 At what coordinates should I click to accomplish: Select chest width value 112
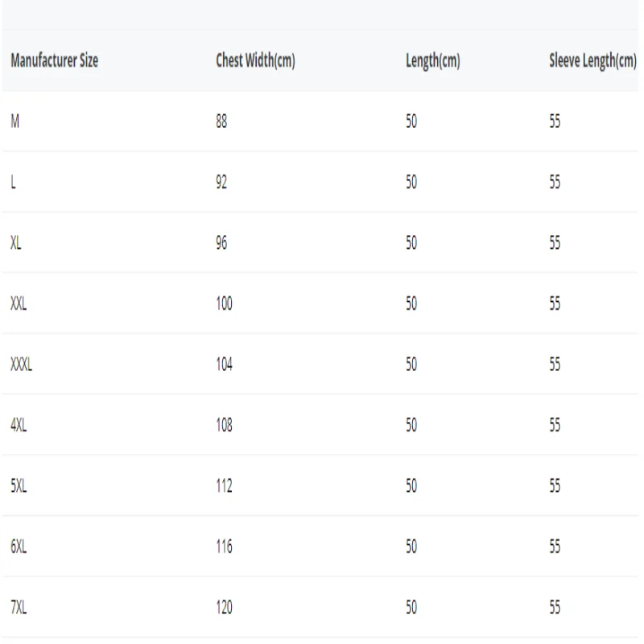[225, 486]
